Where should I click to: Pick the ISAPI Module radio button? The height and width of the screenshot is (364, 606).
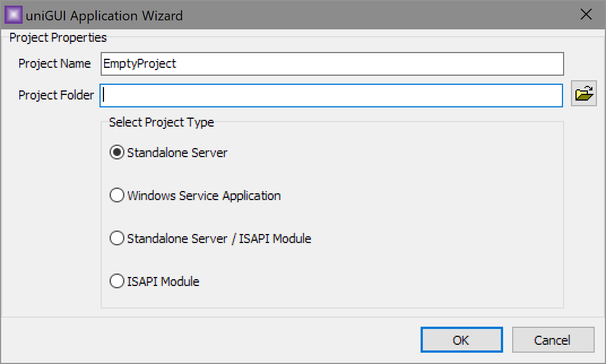[117, 281]
